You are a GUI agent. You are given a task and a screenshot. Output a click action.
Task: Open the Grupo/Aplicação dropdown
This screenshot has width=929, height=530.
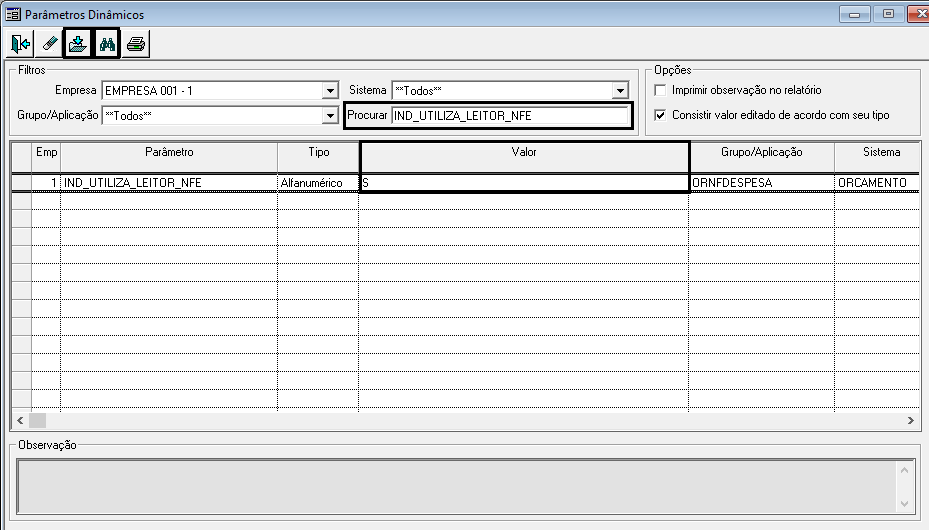(x=331, y=115)
